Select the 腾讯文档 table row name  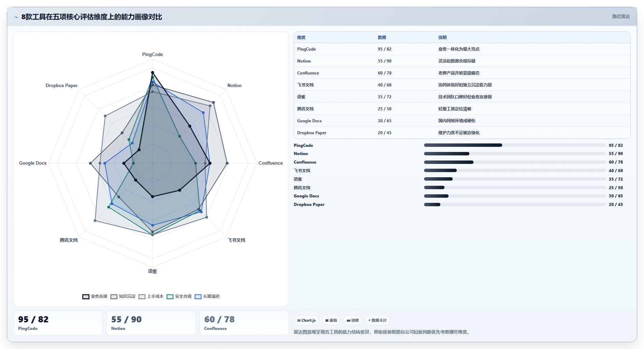[x=305, y=109]
